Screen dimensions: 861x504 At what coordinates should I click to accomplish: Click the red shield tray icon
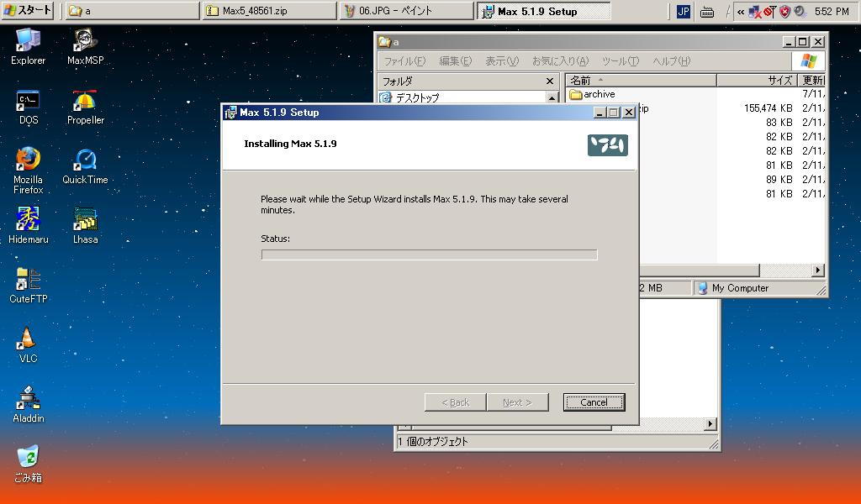784,12
